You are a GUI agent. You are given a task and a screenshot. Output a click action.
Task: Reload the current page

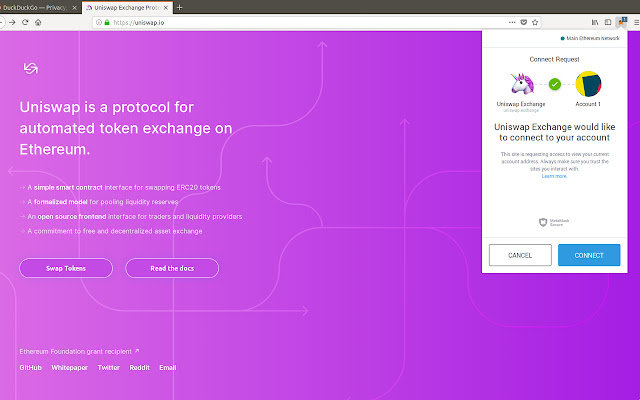(x=25, y=22)
